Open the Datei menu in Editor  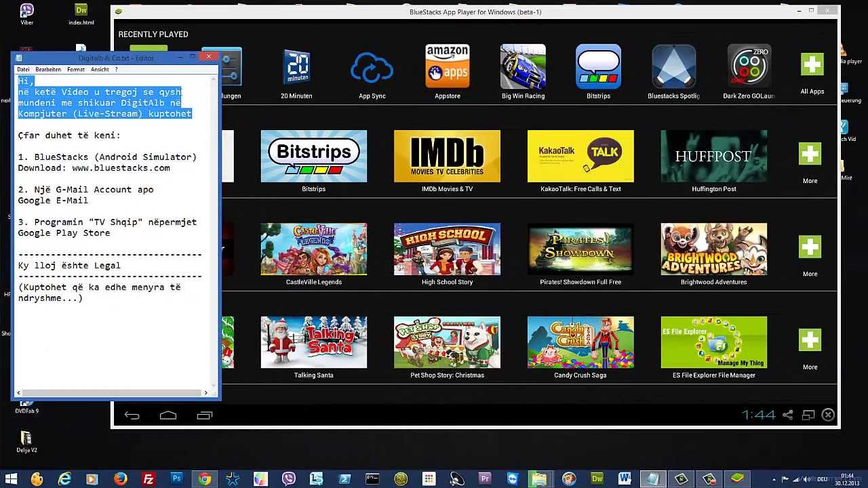pos(23,69)
